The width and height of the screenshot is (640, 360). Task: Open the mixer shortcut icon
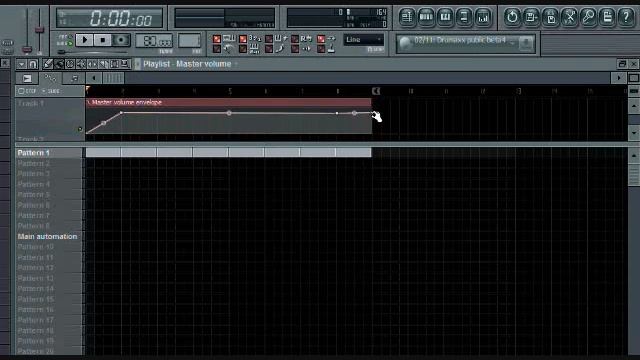tap(483, 17)
